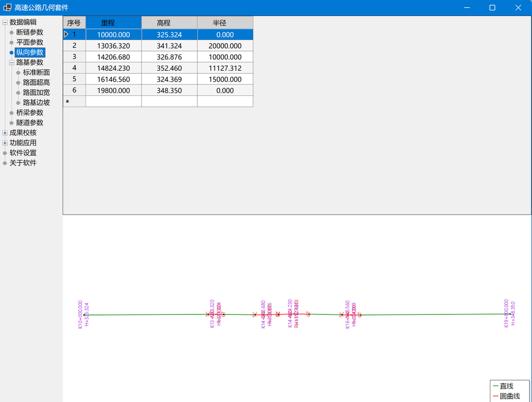Sort by the 里程 column header

[x=114, y=23]
